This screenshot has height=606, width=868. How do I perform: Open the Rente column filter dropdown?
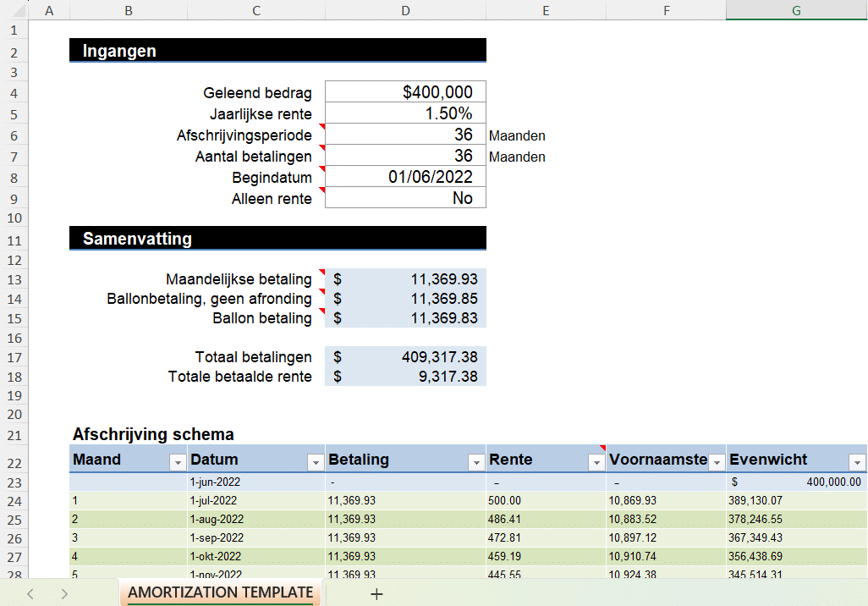596,462
